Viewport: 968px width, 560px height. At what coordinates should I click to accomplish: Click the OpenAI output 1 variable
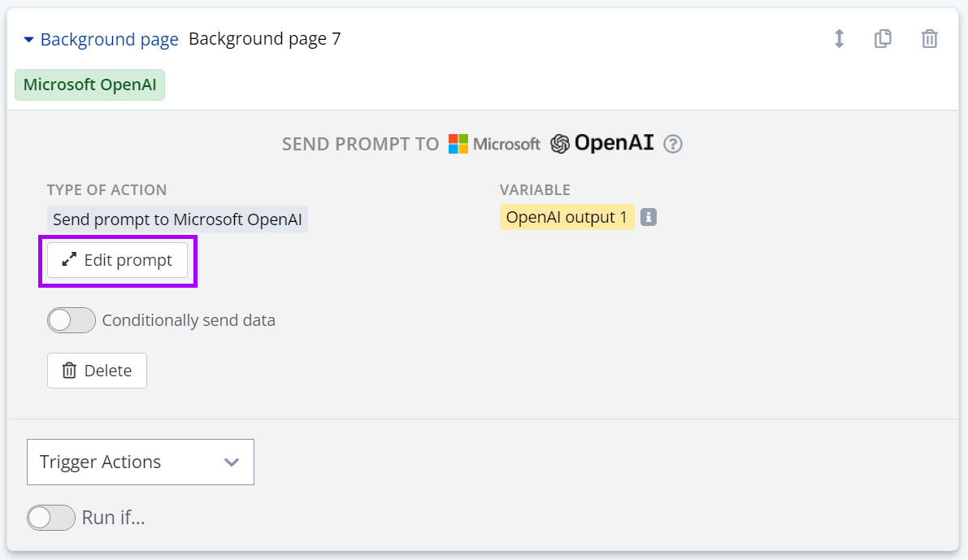coord(566,217)
